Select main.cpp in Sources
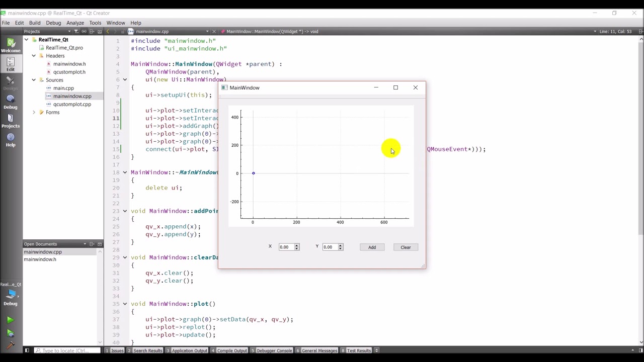 (63, 88)
